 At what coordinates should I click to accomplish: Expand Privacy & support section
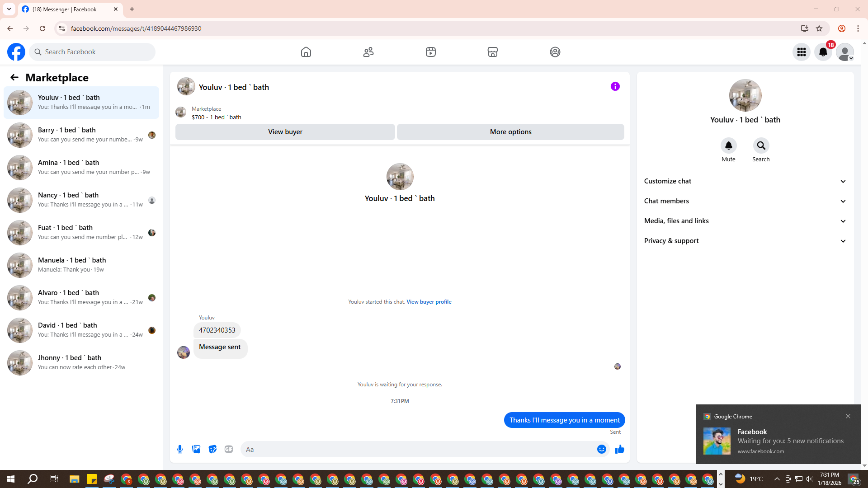(x=745, y=241)
